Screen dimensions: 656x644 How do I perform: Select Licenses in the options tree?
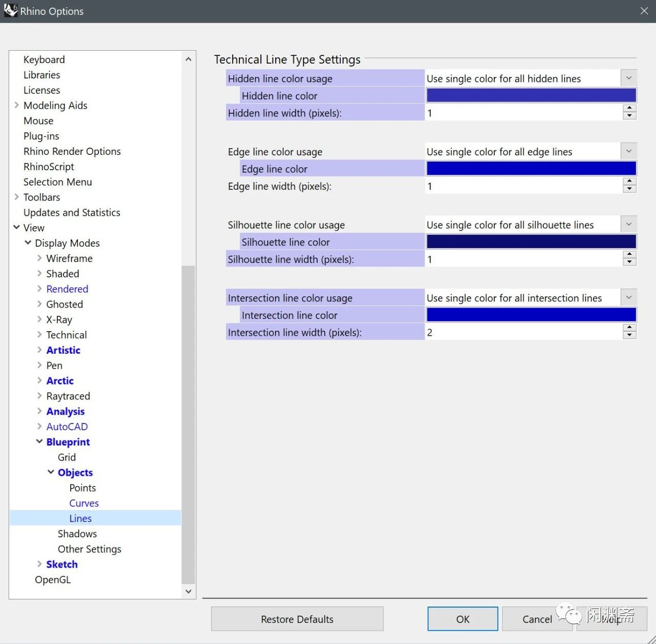(42, 90)
